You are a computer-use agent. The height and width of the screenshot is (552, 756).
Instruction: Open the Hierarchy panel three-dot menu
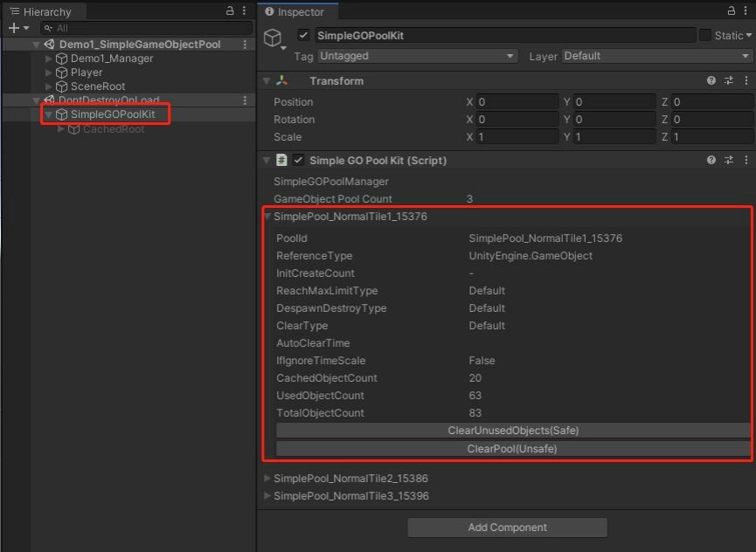pyautogui.click(x=245, y=10)
